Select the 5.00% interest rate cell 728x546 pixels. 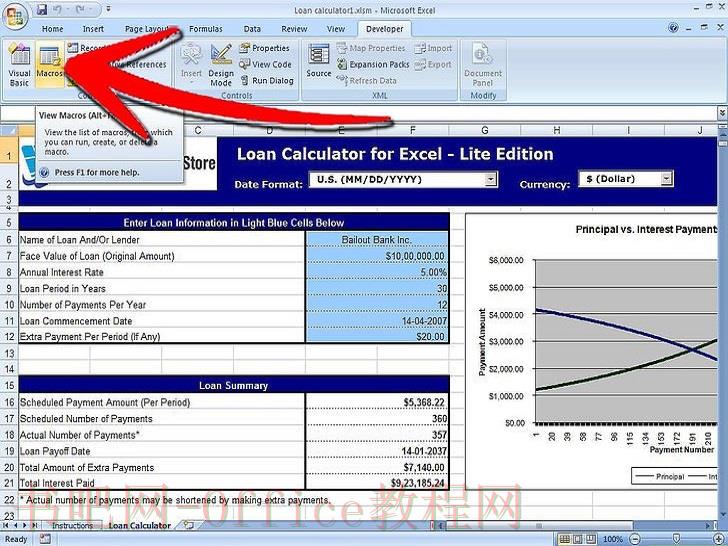(377, 272)
